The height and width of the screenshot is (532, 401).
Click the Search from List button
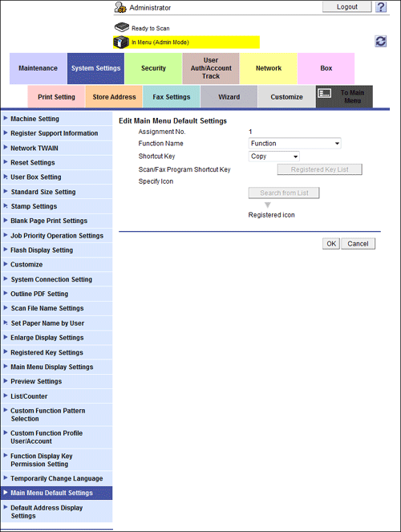[x=284, y=193]
